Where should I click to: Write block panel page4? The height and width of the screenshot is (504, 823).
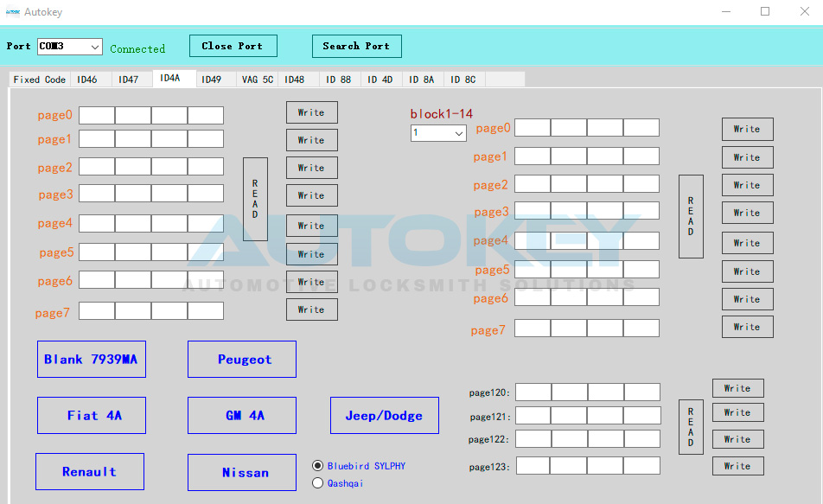pyautogui.click(x=748, y=243)
